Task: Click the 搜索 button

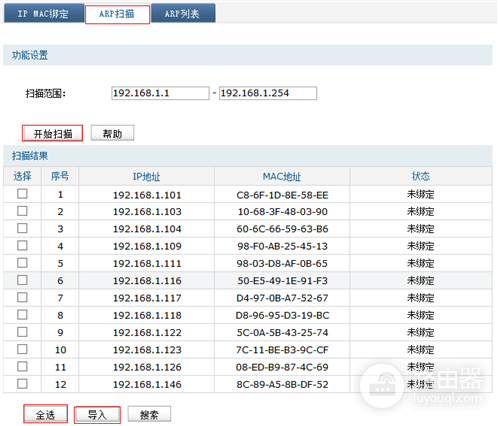Action: [149, 414]
